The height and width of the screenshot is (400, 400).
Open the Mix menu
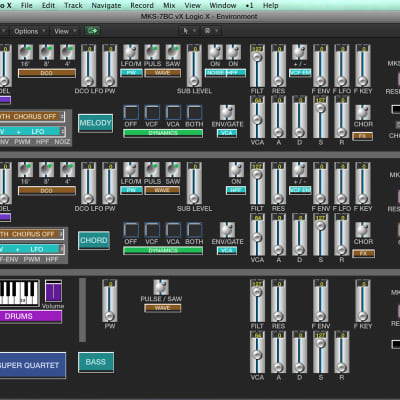tap(169, 5)
